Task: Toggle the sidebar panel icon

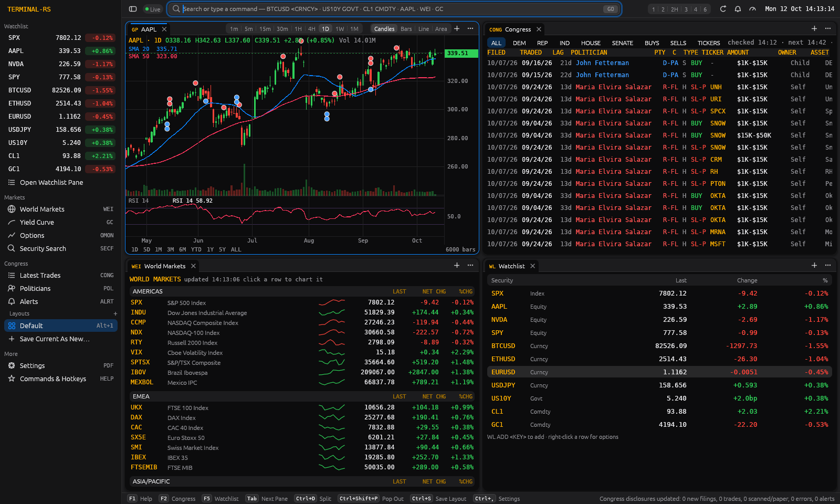Action: (133, 9)
